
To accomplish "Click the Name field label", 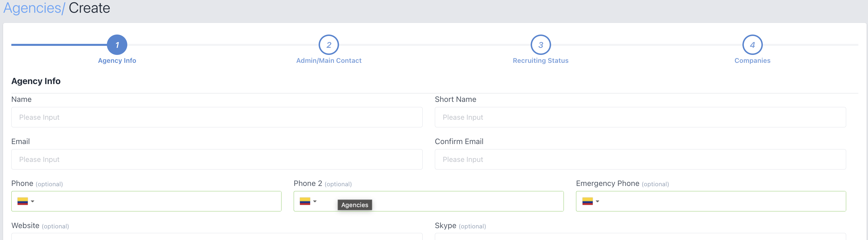I will click(x=21, y=99).
